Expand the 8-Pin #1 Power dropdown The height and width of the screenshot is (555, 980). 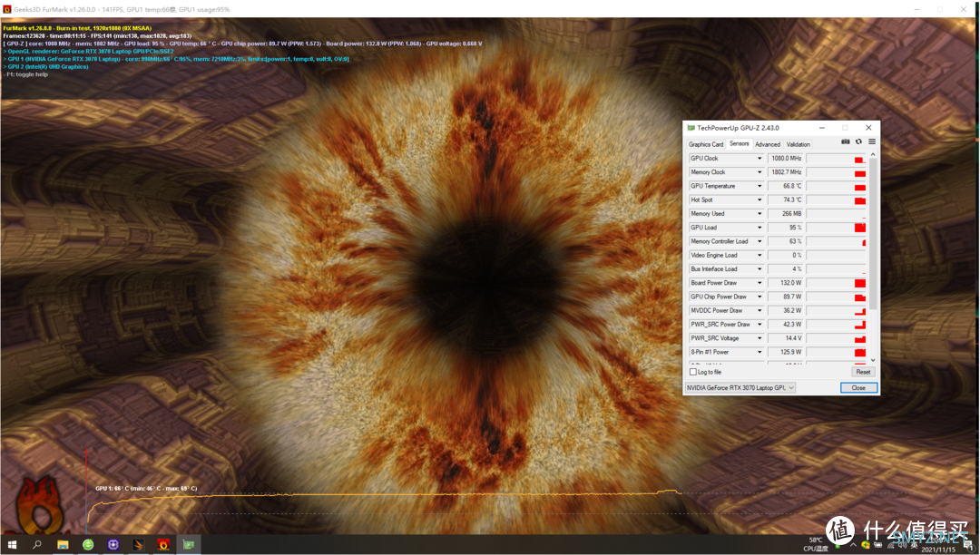759,352
